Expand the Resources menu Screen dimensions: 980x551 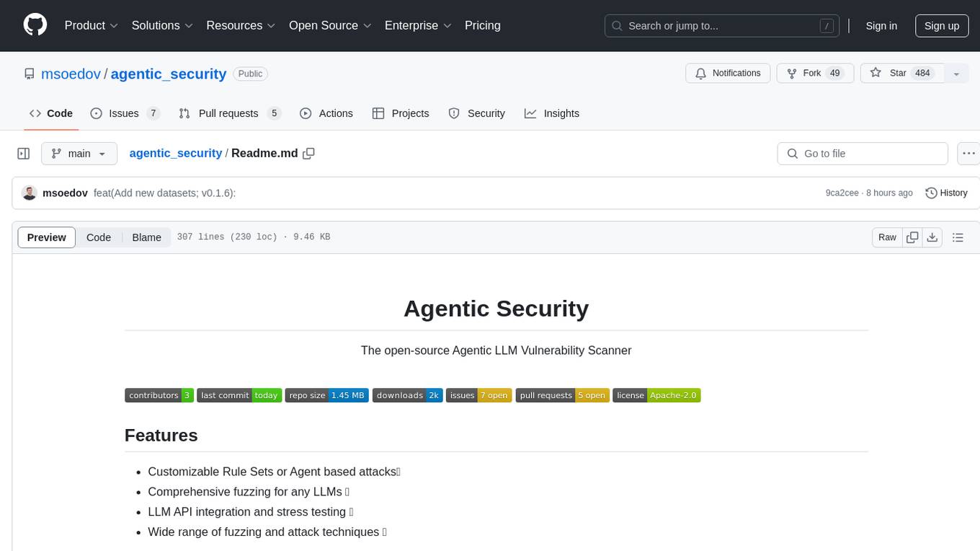241,25
